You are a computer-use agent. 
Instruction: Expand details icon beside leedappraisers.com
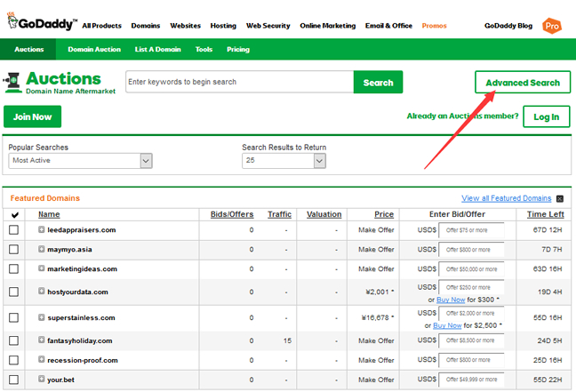(42, 229)
